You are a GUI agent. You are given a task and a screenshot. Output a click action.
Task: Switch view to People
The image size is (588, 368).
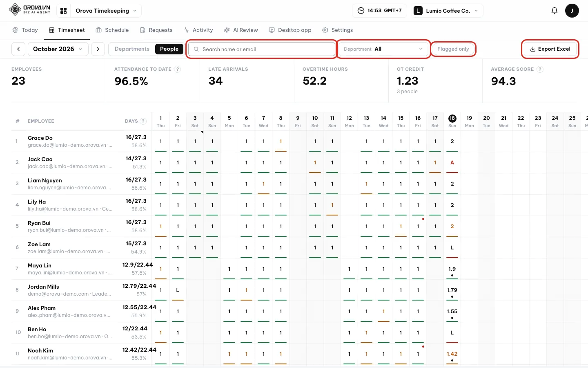click(x=169, y=49)
